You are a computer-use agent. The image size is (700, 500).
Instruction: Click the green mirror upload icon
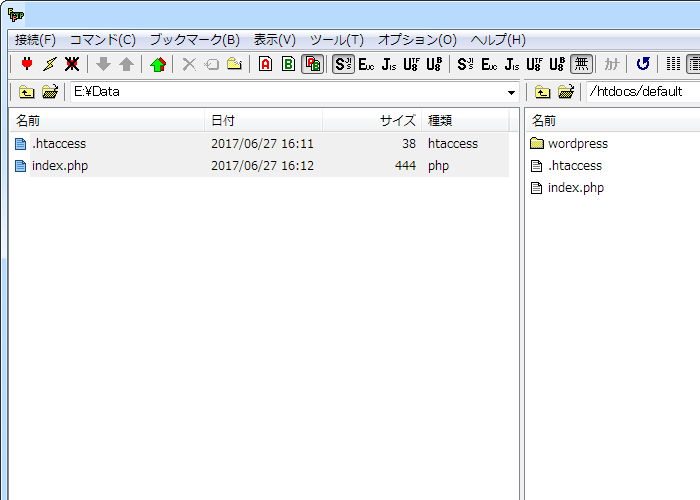coord(157,64)
